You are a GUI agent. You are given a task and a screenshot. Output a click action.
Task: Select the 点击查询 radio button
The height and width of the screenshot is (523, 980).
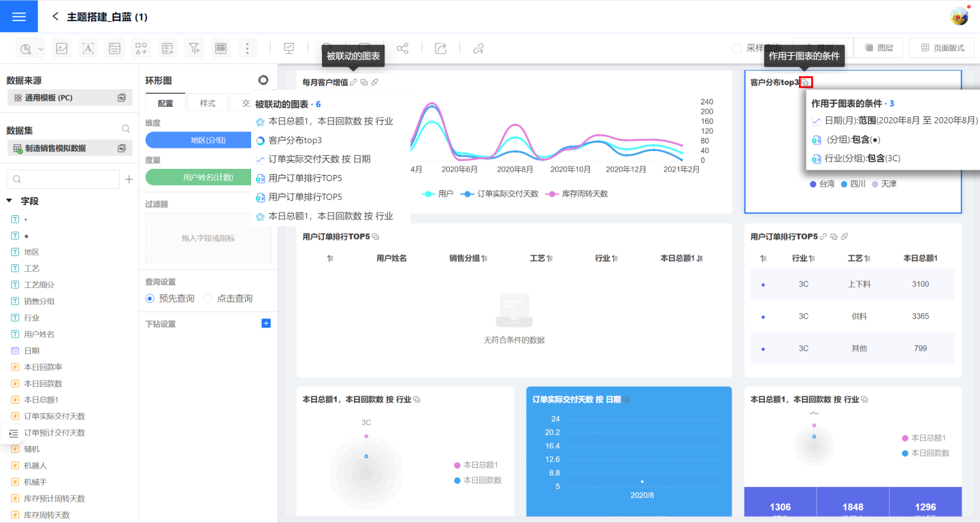[208, 298]
